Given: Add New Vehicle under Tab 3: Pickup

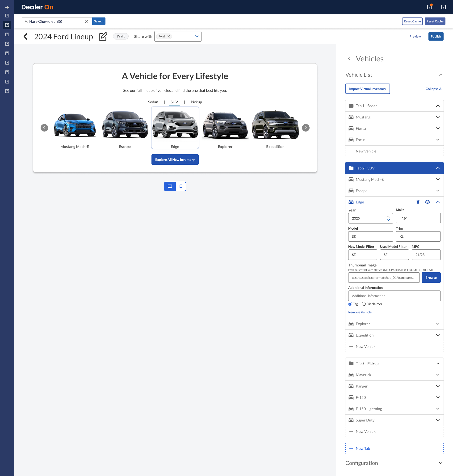Looking at the screenshot, I should (x=394, y=432).
